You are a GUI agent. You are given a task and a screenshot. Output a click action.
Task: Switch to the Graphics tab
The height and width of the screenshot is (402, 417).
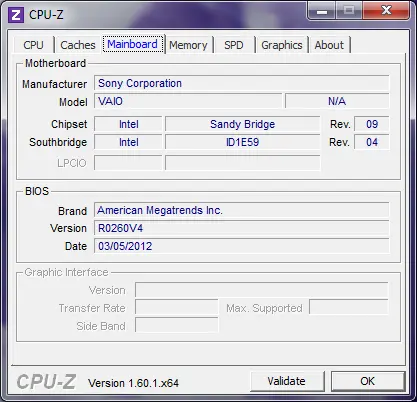[x=282, y=45]
